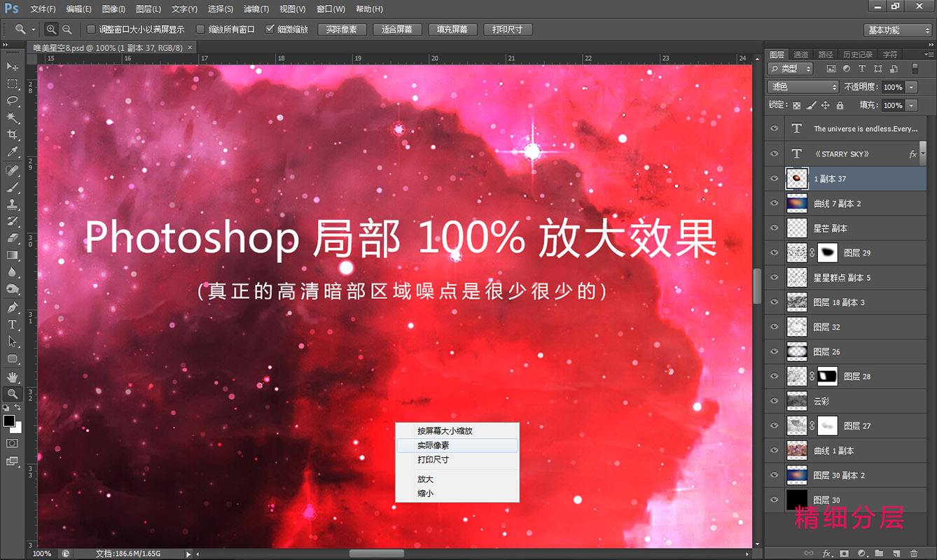This screenshot has height=560, width=937.
Task: Open the fill slider dropdown arrow
Action: point(911,105)
